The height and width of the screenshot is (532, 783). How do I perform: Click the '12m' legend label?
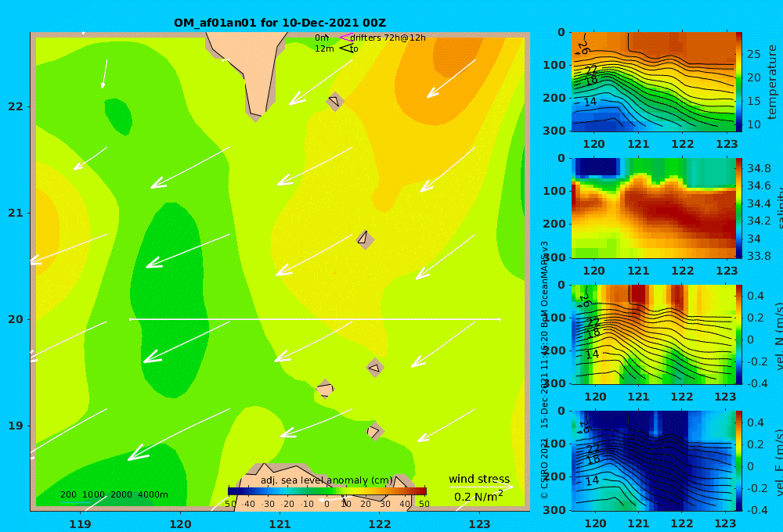324,49
